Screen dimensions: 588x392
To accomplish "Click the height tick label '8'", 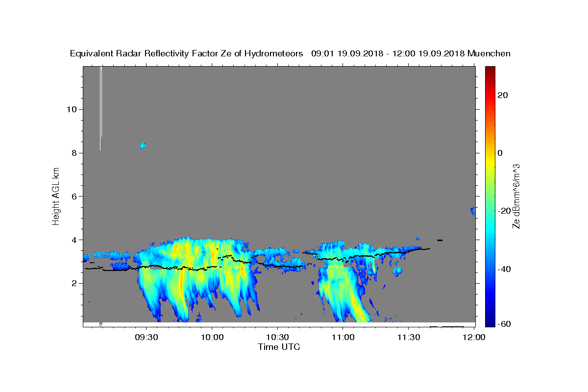I will pyautogui.click(x=73, y=153).
